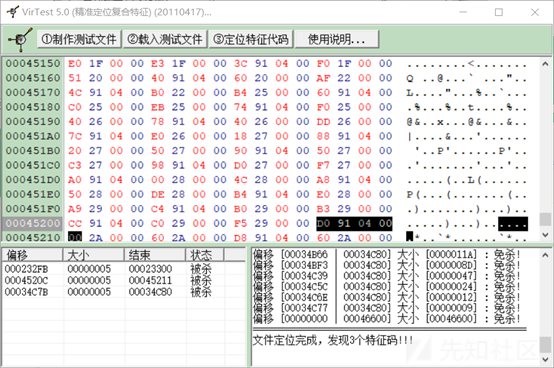Click log line with offset [00034B66
The width and height of the screenshot is (554, 368).
387,254
